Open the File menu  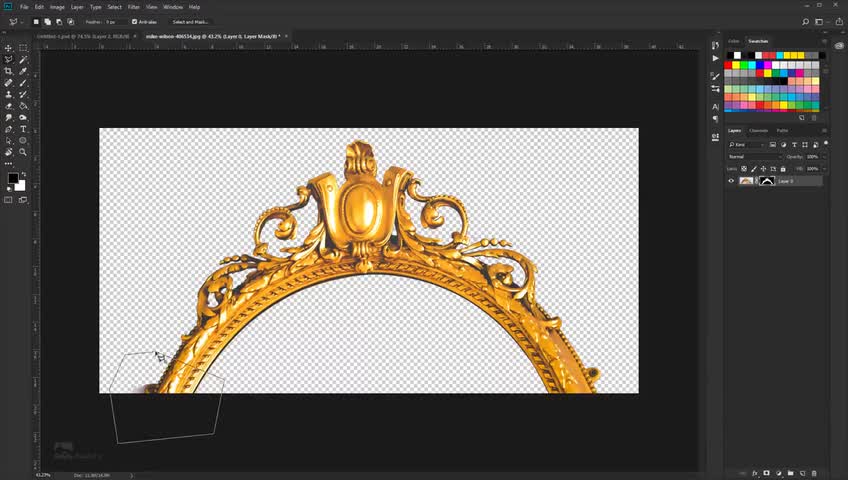(24, 7)
